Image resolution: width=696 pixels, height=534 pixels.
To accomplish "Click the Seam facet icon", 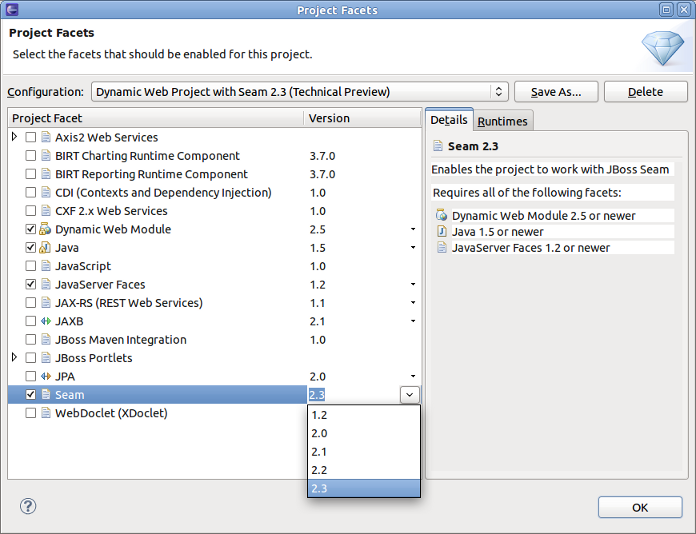I will click(46, 395).
